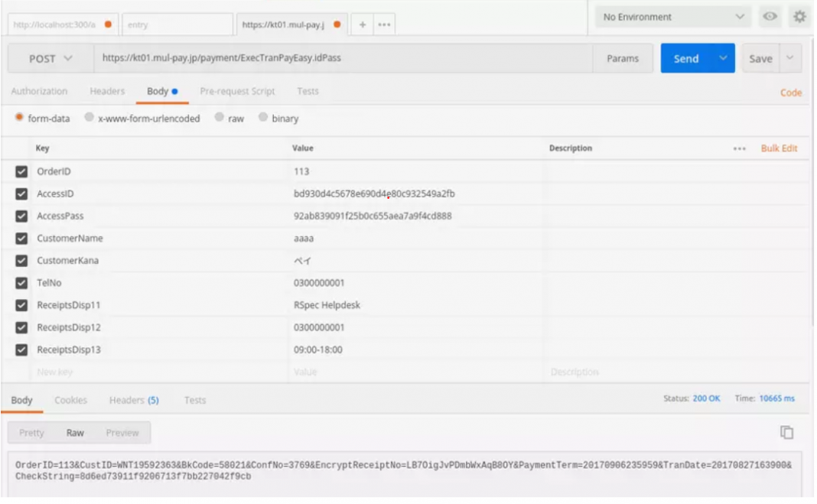
Task: Uncheck the OrderID parameter checkbox
Action: (x=21, y=172)
